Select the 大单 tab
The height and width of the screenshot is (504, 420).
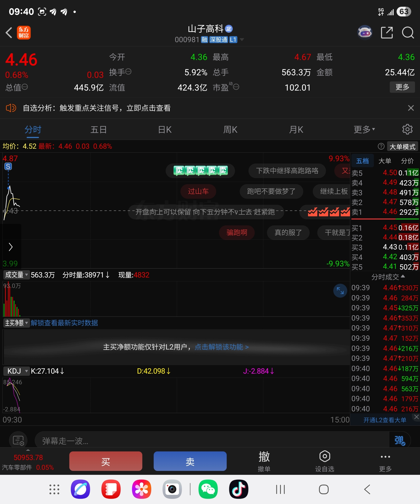pos(385,161)
